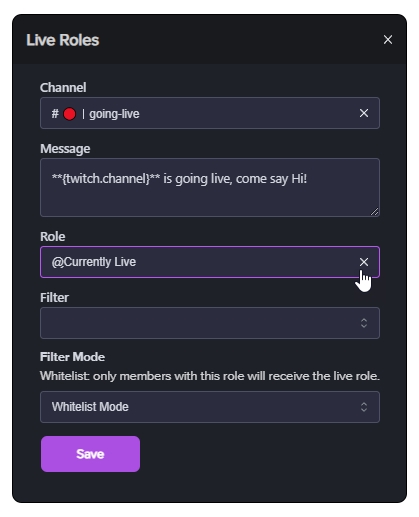The height and width of the screenshot is (517, 419).
Task: Click the Message field label
Action: [x=65, y=149]
